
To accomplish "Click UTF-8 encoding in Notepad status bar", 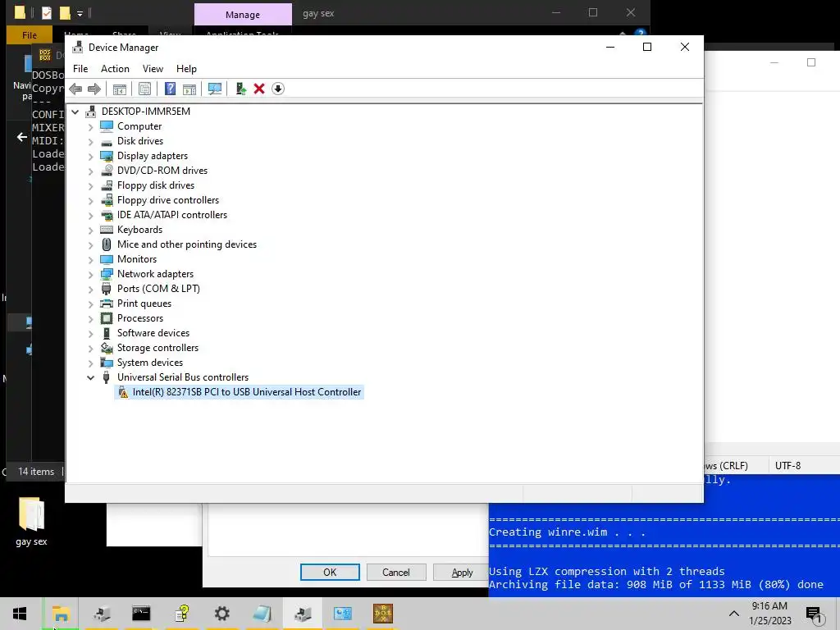I will coord(787,466).
